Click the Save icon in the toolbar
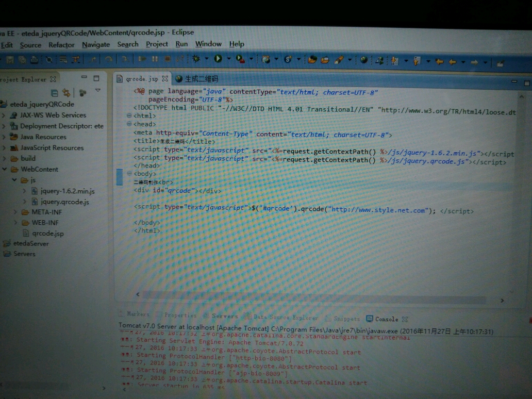Image resolution: width=532 pixels, height=399 pixels. pyautogui.click(x=10, y=60)
